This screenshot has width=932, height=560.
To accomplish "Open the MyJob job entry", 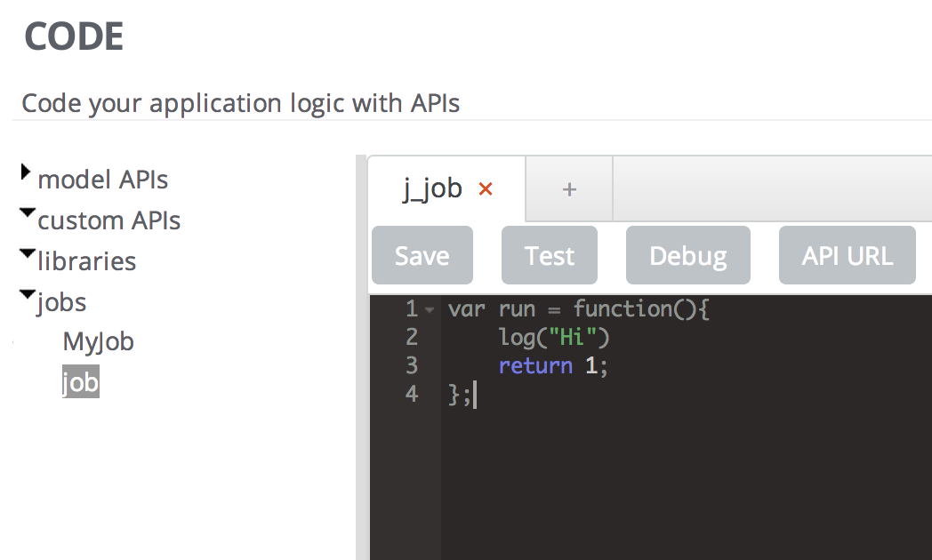I will tap(99, 342).
